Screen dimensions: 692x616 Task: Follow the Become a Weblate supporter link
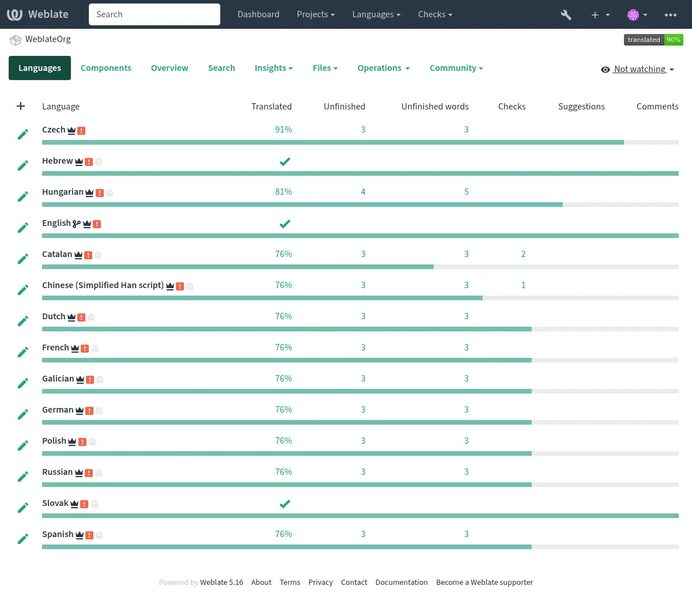[x=484, y=582]
